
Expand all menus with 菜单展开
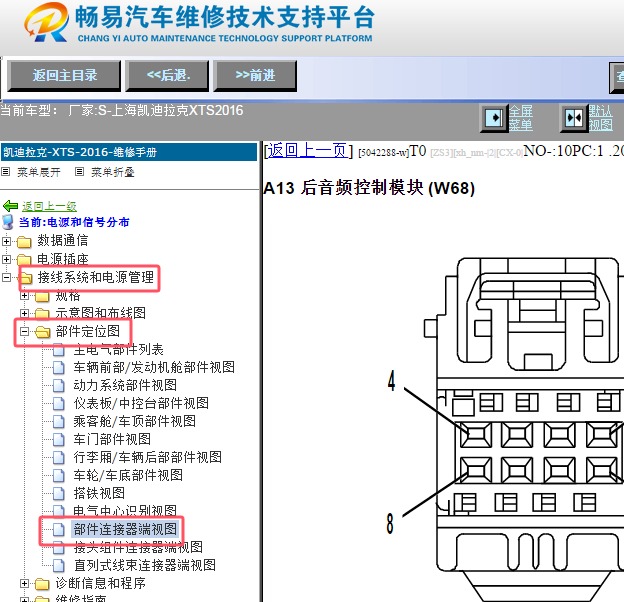point(39,172)
